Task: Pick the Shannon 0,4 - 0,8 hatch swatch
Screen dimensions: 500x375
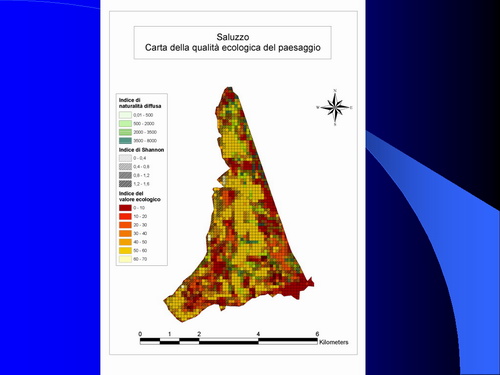Action: pos(125,167)
